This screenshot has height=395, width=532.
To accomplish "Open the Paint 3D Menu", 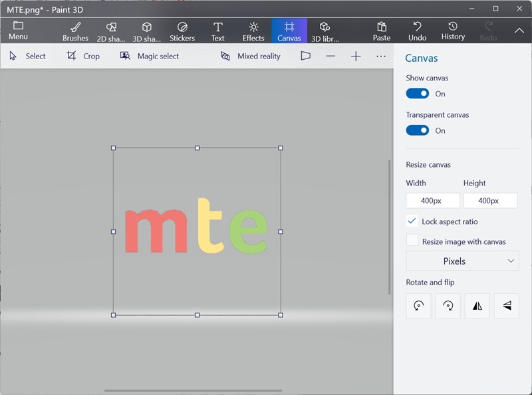I will pyautogui.click(x=19, y=30).
